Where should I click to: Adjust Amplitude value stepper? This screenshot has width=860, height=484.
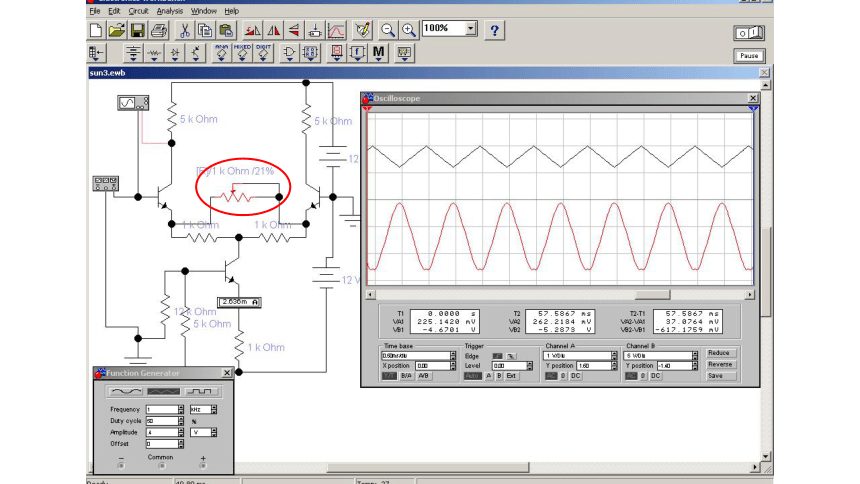[181, 432]
